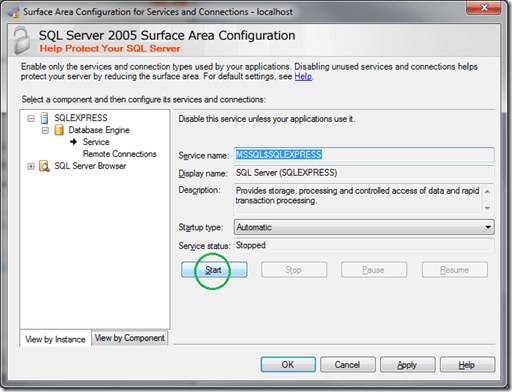Click the padlock icon in the header

coord(22,41)
